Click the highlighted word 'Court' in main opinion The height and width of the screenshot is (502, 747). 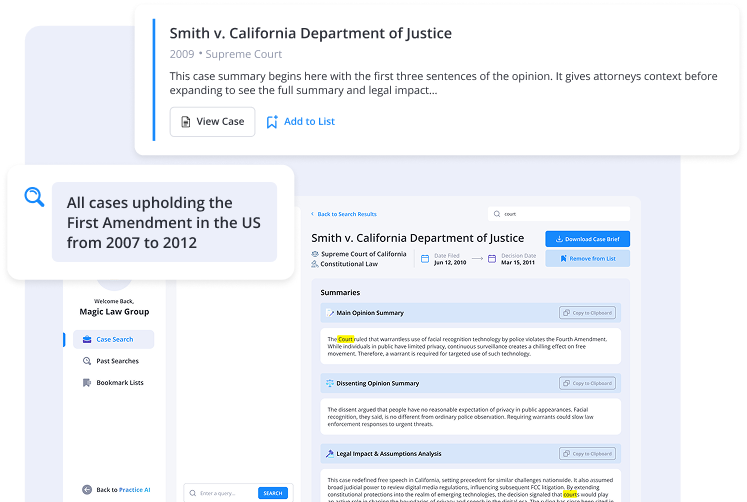346,340
